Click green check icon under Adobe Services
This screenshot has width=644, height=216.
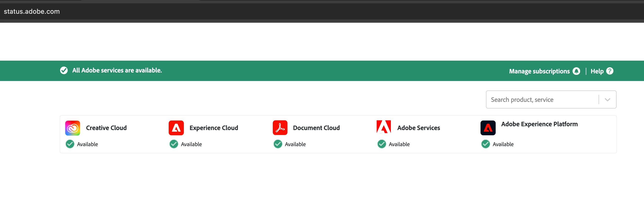(x=381, y=144)
